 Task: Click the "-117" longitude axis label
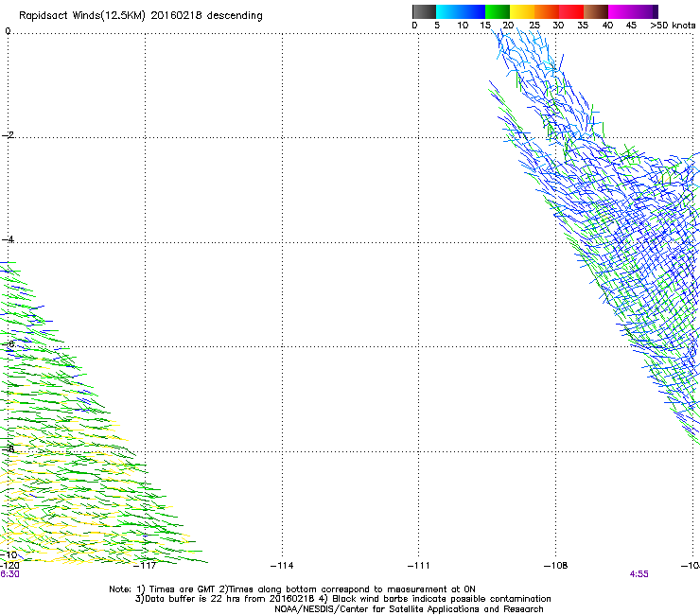point(145,566)
